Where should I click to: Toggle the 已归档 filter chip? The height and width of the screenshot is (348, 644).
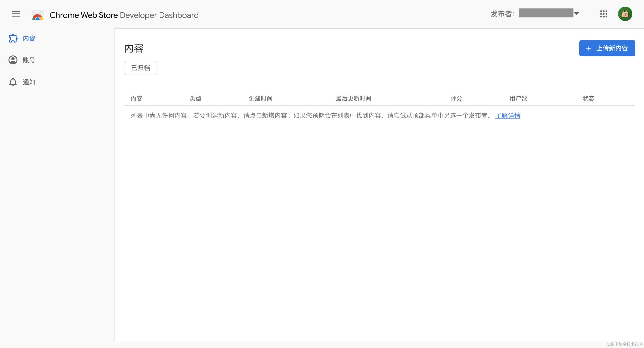140,68
